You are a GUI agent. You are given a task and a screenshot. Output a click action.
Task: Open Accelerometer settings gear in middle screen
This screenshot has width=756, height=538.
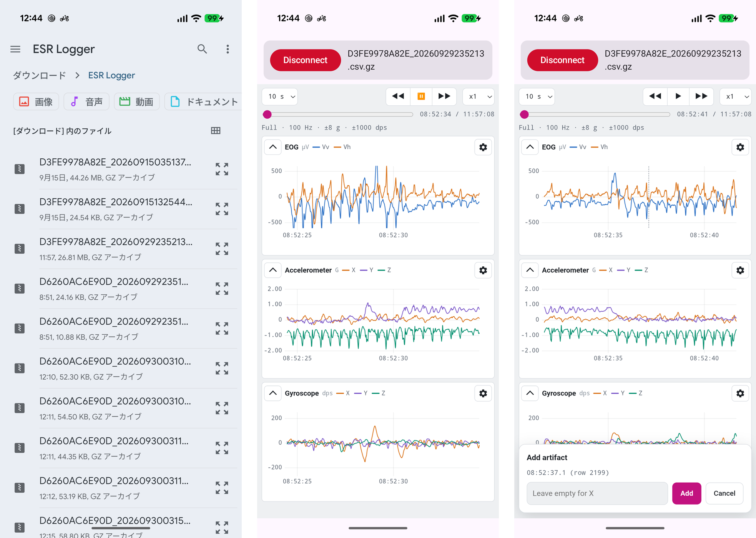(x=483, y=270)
